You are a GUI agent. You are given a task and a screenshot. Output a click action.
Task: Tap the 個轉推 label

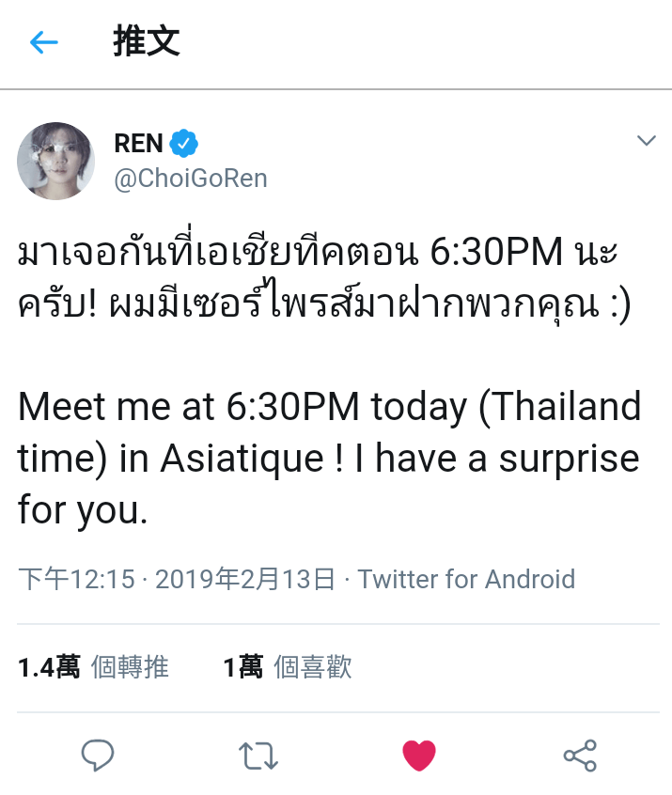coord(130,666)
